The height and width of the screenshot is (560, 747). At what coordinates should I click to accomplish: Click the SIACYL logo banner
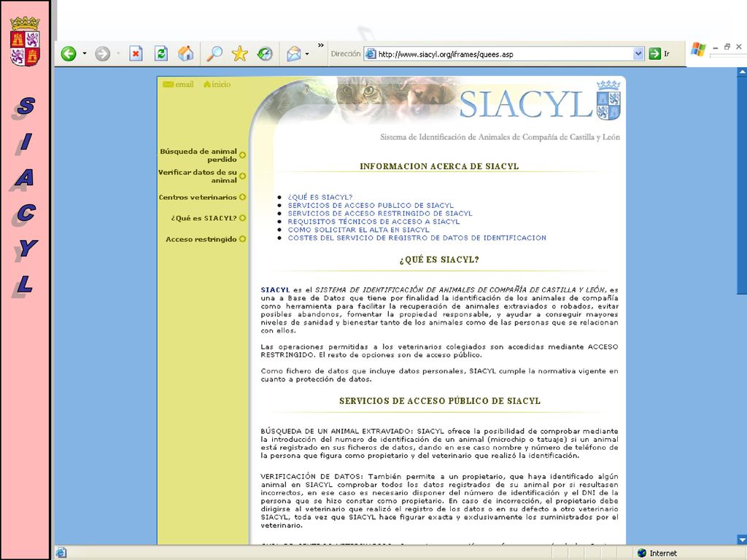click(x=525, y=104)
